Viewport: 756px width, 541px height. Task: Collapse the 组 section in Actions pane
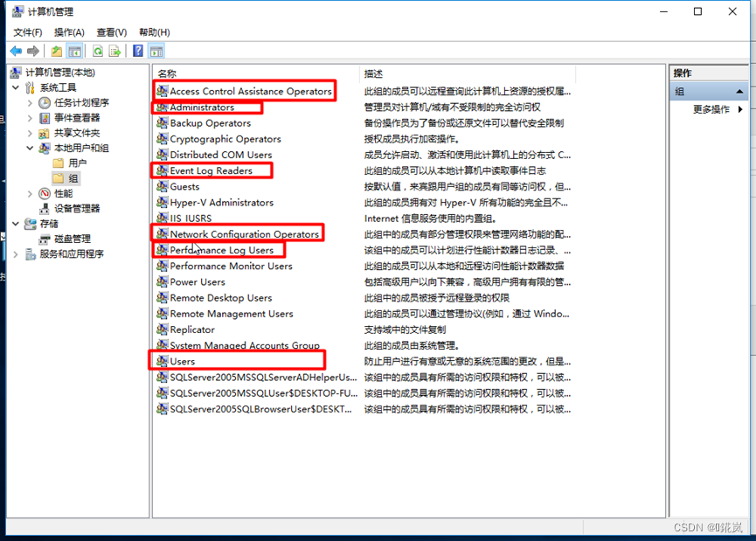click(739, 91)
